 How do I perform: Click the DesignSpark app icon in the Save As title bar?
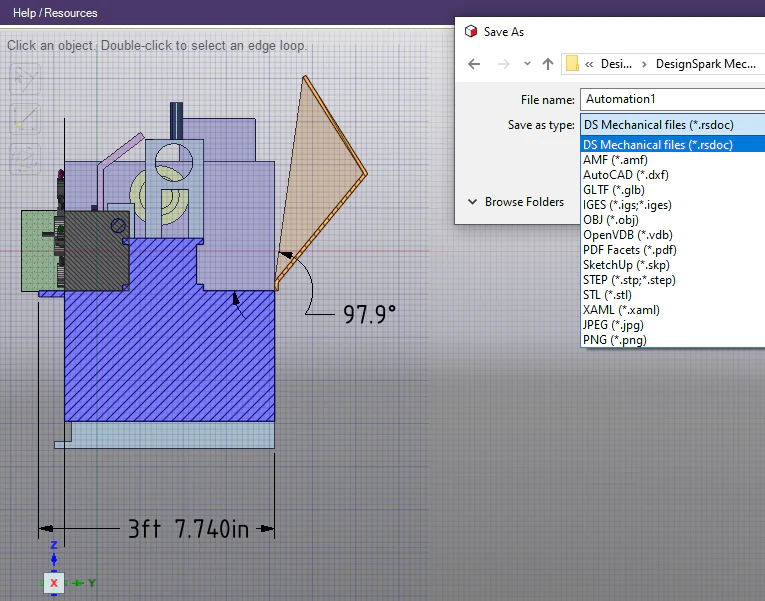click(x=471, y=32)
